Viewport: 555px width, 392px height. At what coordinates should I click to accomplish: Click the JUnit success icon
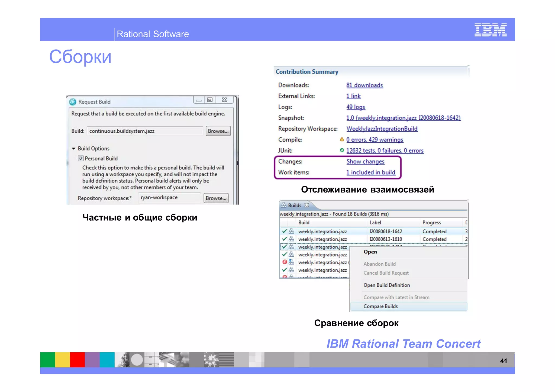pos(342,150)
